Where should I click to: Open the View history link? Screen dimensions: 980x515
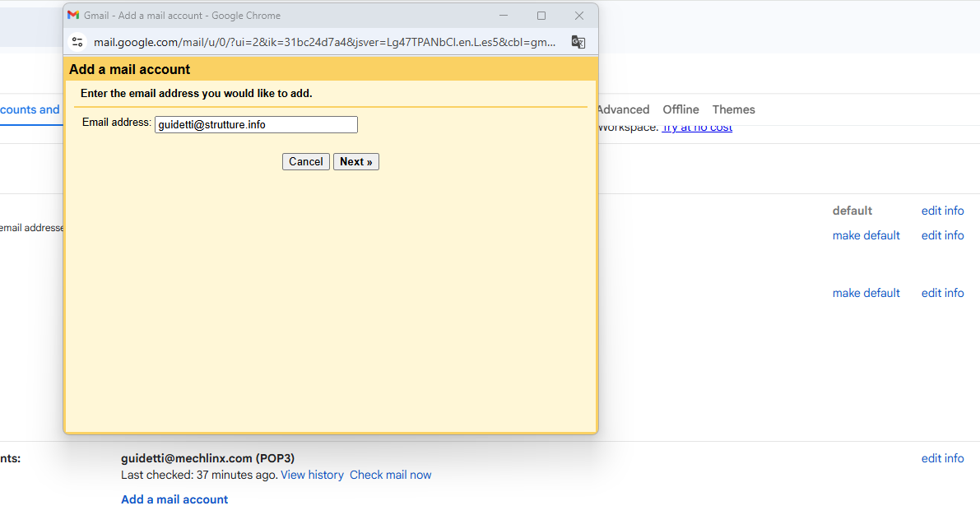coord(312,475)
